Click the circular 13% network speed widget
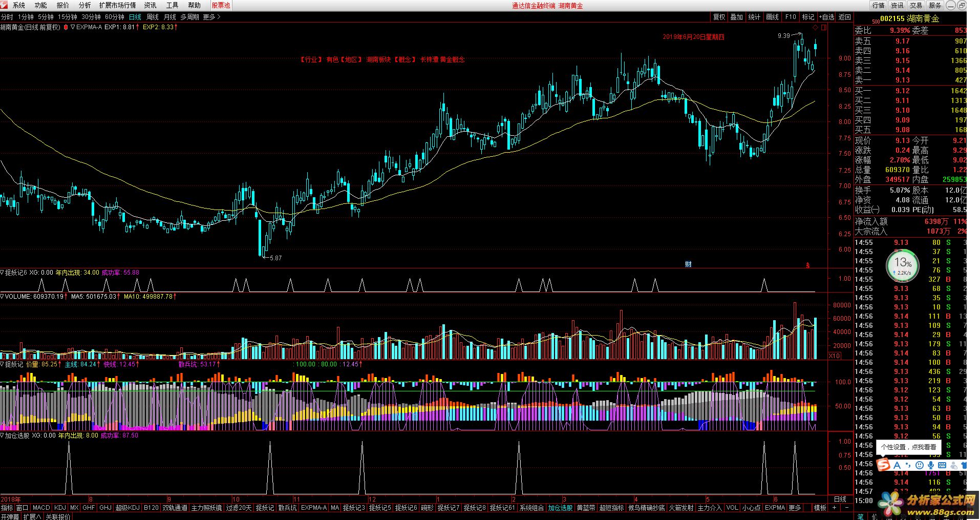This screenshot has width=980, height=520. (902, 266)
